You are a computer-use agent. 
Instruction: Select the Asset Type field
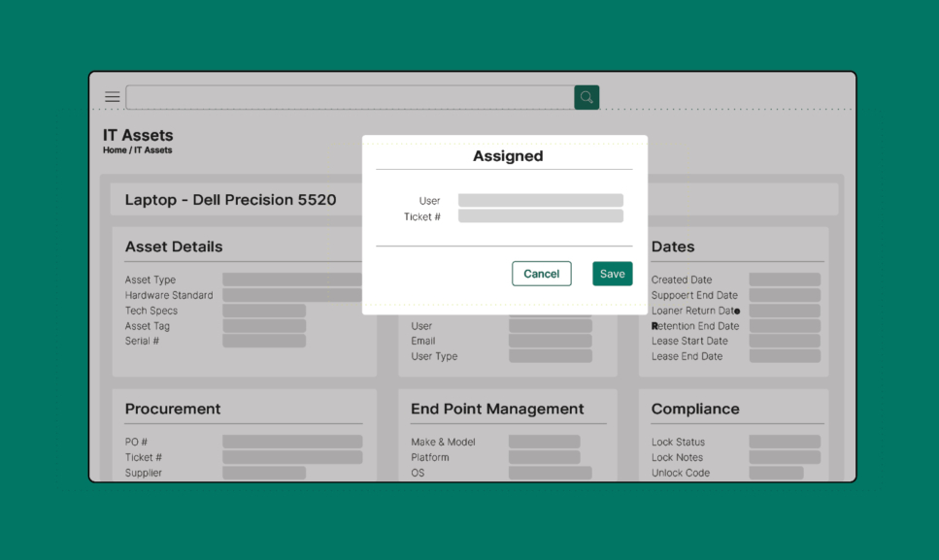pyautogui.click(x=291, y=280)
